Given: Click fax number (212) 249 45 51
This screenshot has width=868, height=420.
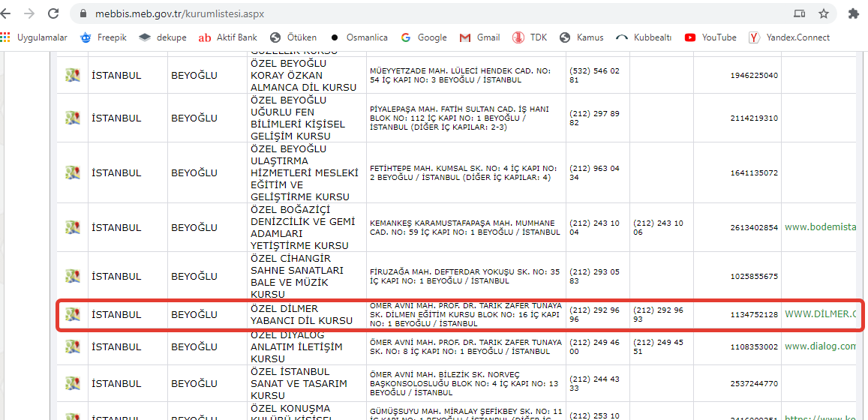Looking at the screenshot, I should point(659,346).
